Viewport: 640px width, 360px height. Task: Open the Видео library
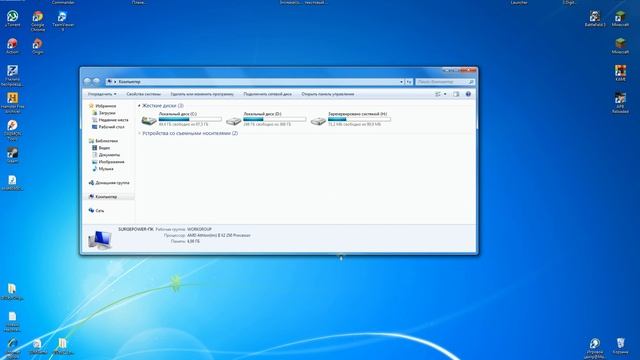click(x=104, y=148)
